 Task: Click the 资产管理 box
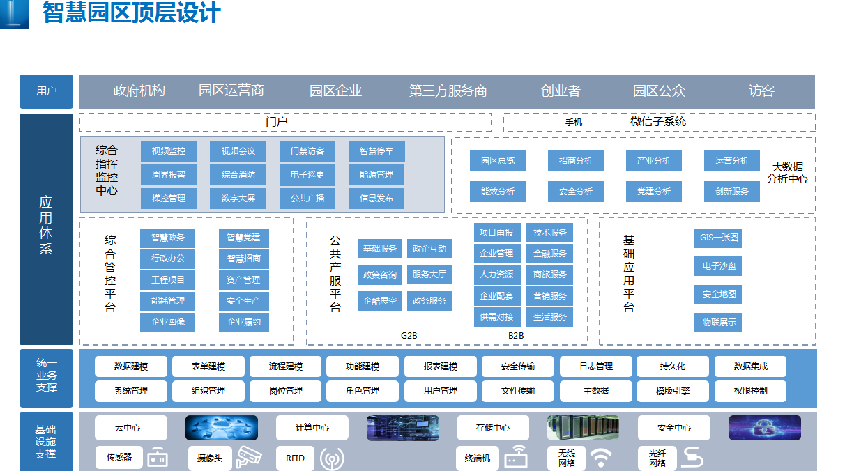[243, 280]
